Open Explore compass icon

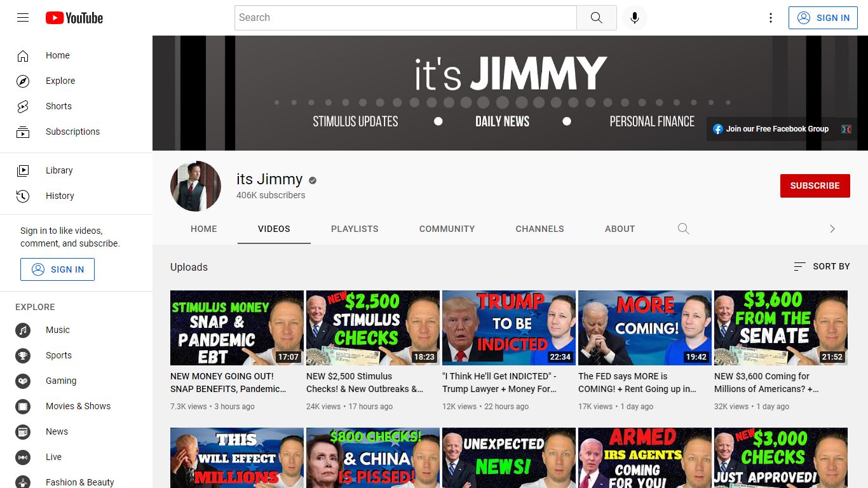coord(23,81)
